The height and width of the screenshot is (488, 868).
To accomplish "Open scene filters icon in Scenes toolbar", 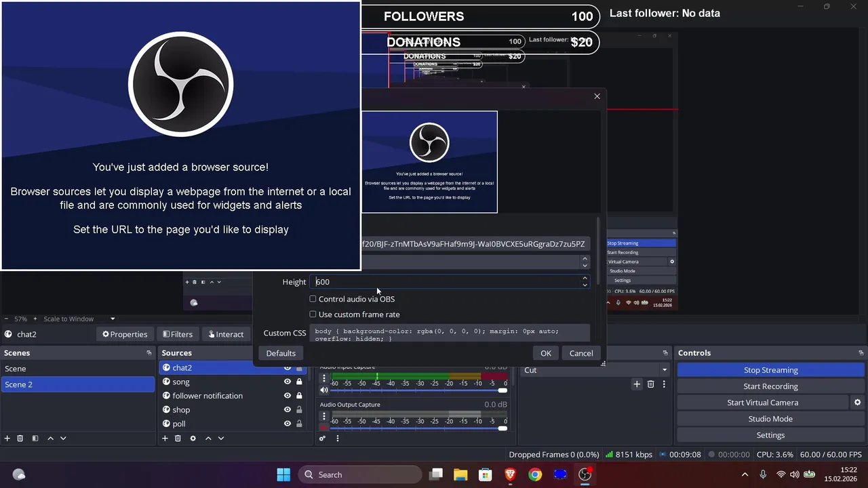I will pos(35,439).
